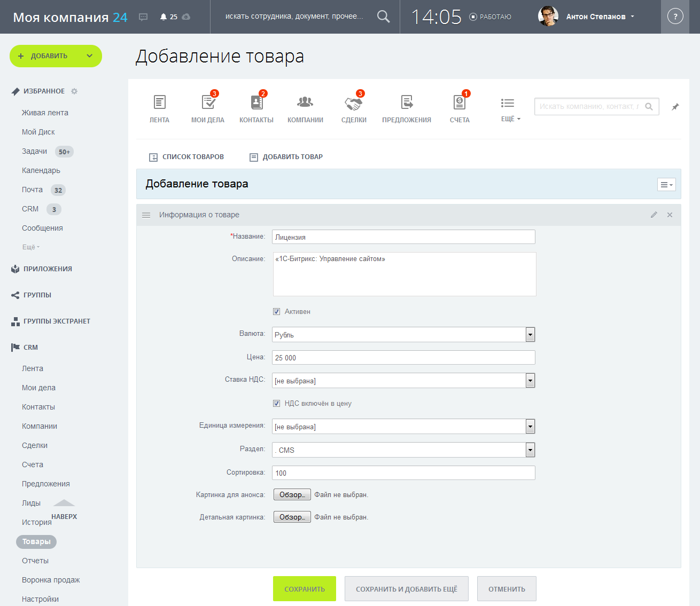Open user menu arrow by Антон Степанов
Image resolution: width=700 pixels, height=606 pixels.
[x=633, y=17]
